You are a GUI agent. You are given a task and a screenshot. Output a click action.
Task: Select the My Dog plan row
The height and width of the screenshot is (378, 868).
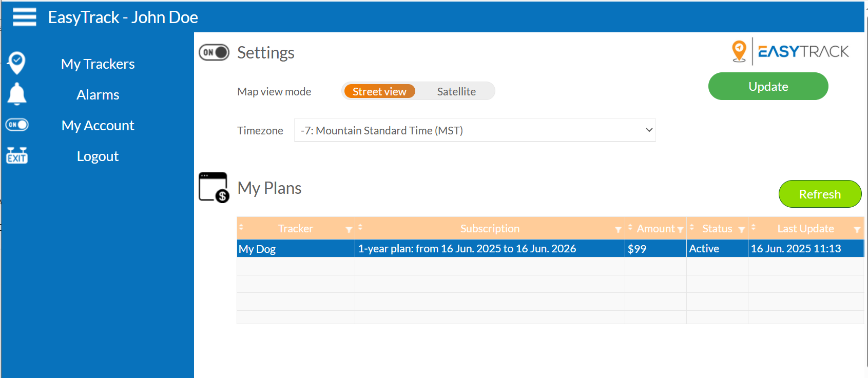tap(550, 248)
